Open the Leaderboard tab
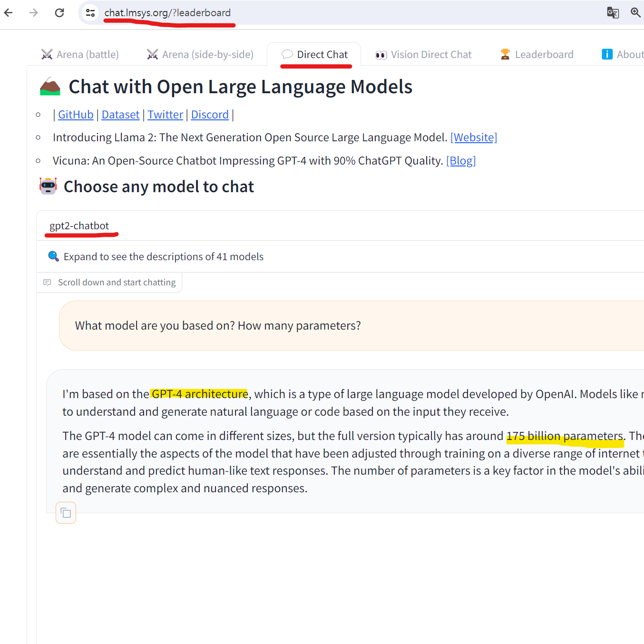The height and width of the screenshot is (644, 644). coord(537,55)
